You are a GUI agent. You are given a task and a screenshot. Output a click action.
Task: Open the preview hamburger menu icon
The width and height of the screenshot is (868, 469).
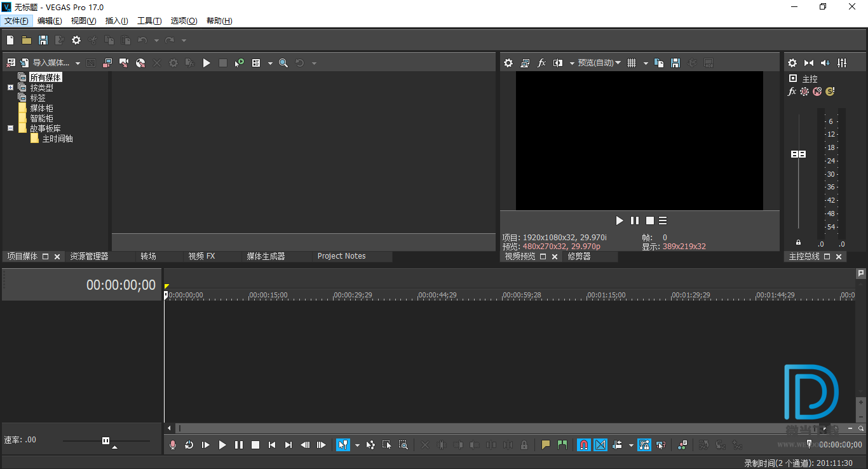[663, 221]
